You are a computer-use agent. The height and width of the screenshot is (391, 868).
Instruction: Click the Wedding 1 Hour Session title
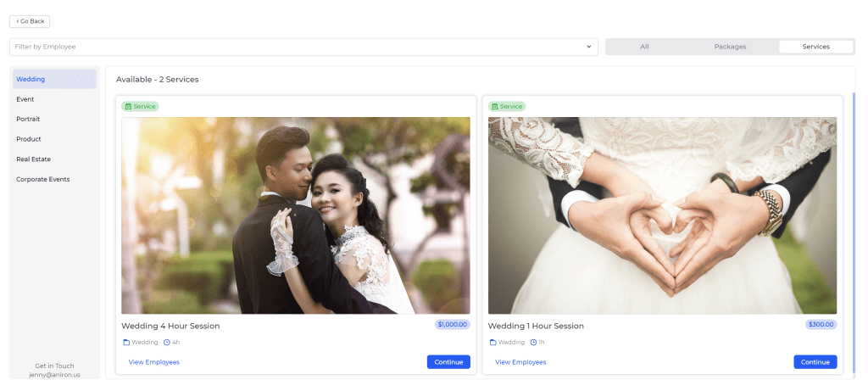[x=536, y=327]
